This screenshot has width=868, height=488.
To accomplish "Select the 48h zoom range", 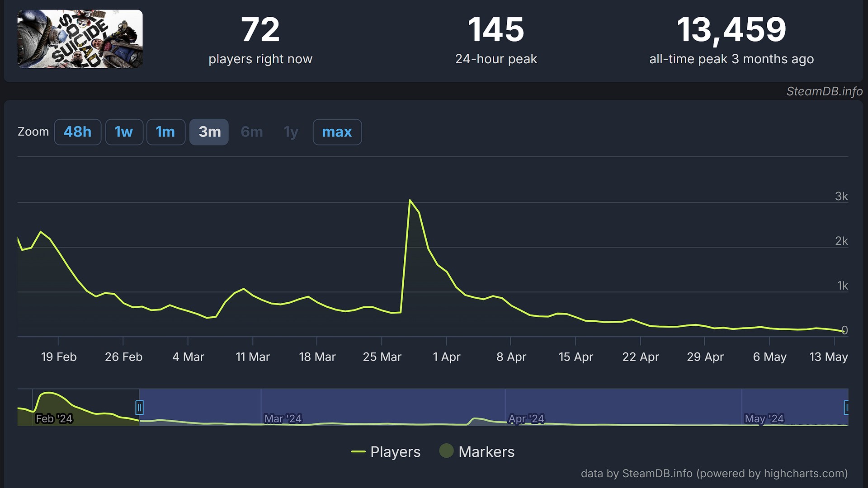I will coord(77,132).
